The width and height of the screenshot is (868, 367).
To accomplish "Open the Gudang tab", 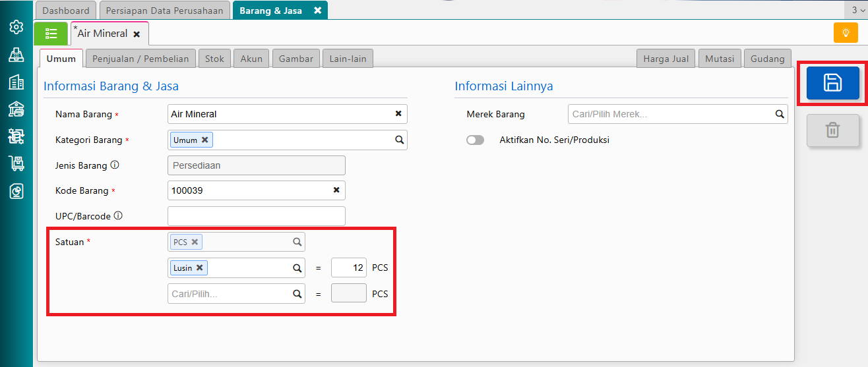I will pyautogui.click(x=768, y=59).
